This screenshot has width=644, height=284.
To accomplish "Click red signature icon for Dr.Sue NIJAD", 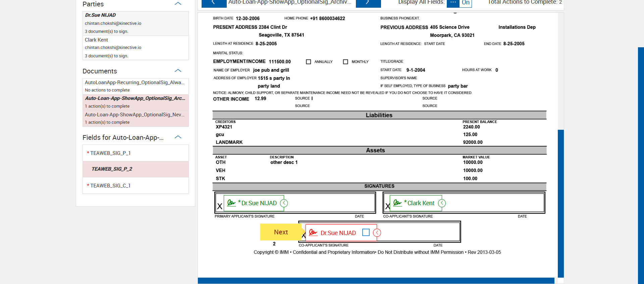I will tap(313, 232).
